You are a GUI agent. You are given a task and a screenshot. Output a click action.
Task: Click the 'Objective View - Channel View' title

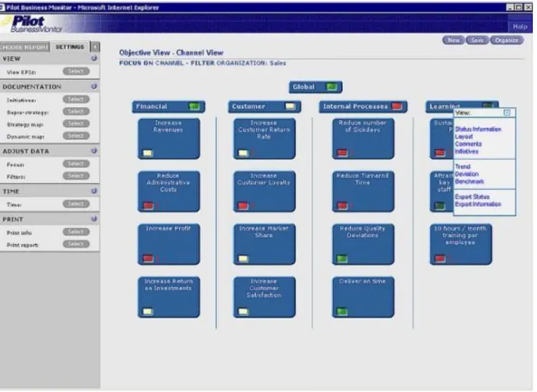[171, 53]
